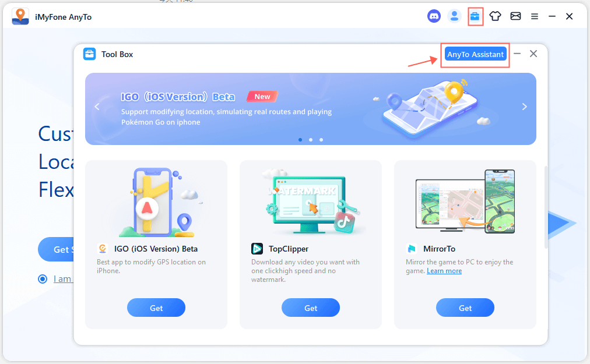Go to next banner slide arrow
Screen dimensions: 590x364
pos(525,107)
